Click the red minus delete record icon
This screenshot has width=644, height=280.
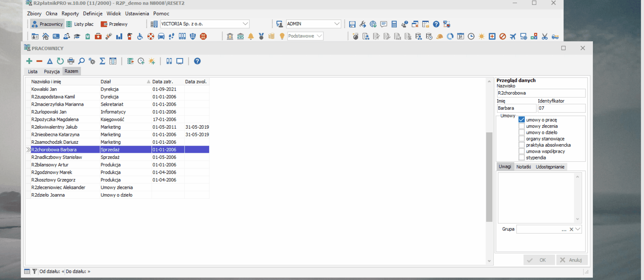click(x=39, y=61)
